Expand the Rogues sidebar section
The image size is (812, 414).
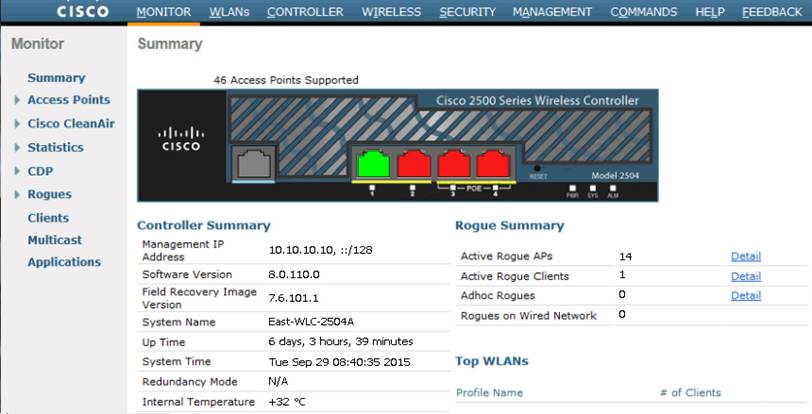click(17, 195)
